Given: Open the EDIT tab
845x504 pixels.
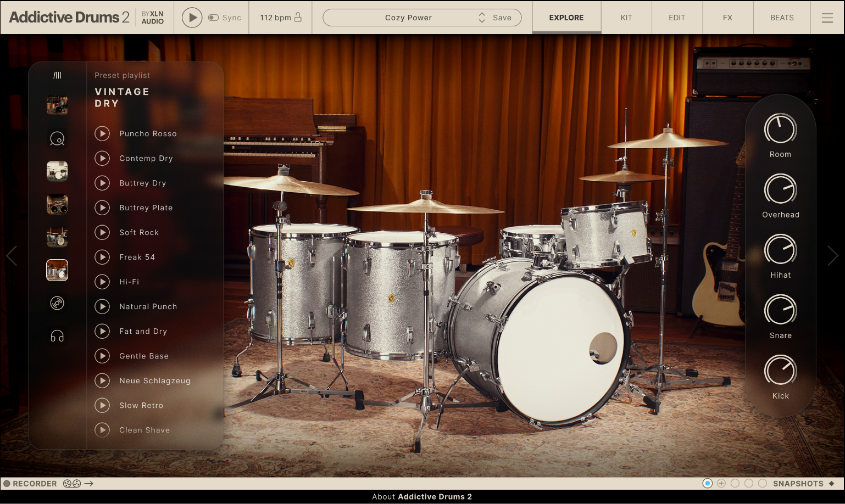Looking at the screenshot, I should tap(677, 18).
